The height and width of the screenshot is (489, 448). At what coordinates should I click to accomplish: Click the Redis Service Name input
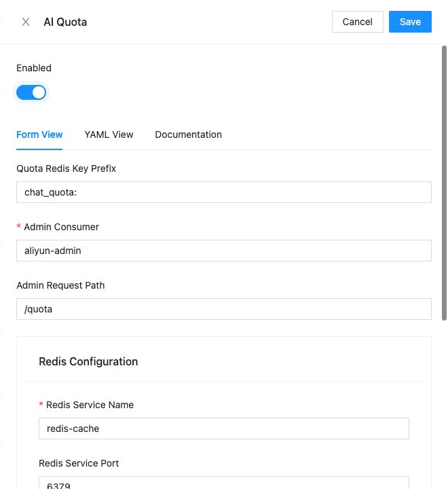pyautogui.click(x=224, y=429)
